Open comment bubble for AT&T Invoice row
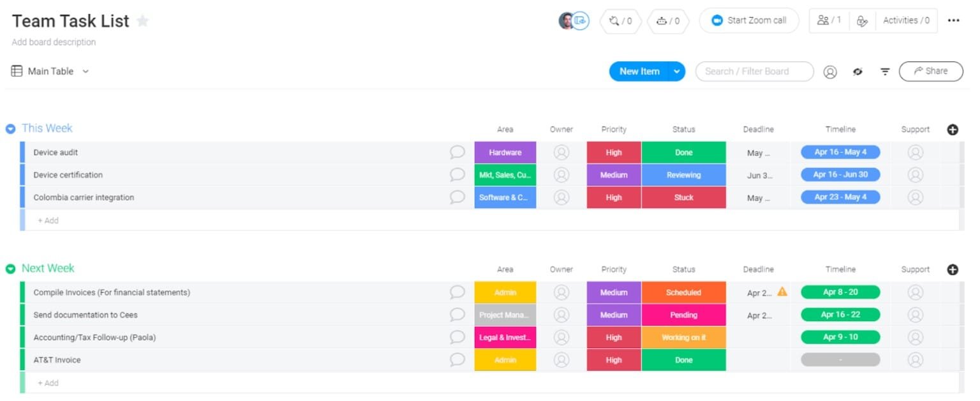The width and height of the screenshot is (980, 401). coord(457,360)
